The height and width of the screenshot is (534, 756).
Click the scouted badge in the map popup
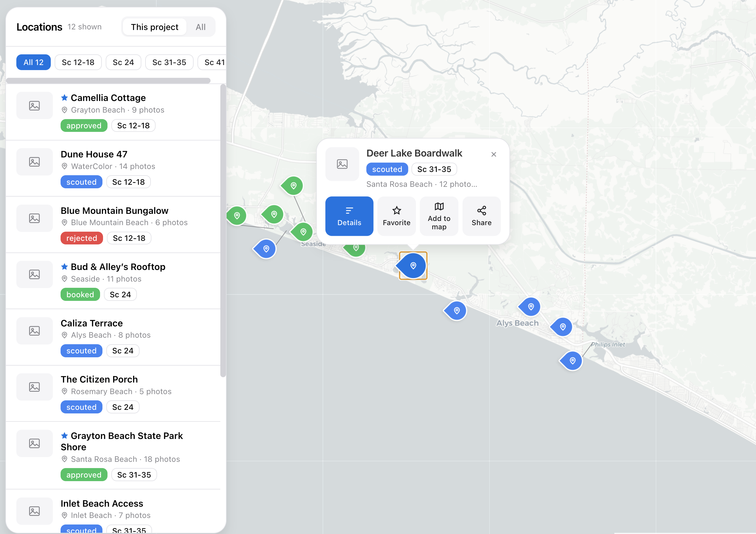[x=387, y=169]
